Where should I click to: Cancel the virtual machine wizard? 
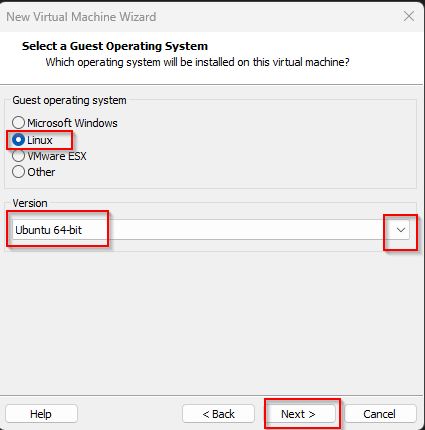(x=380, y=414)
